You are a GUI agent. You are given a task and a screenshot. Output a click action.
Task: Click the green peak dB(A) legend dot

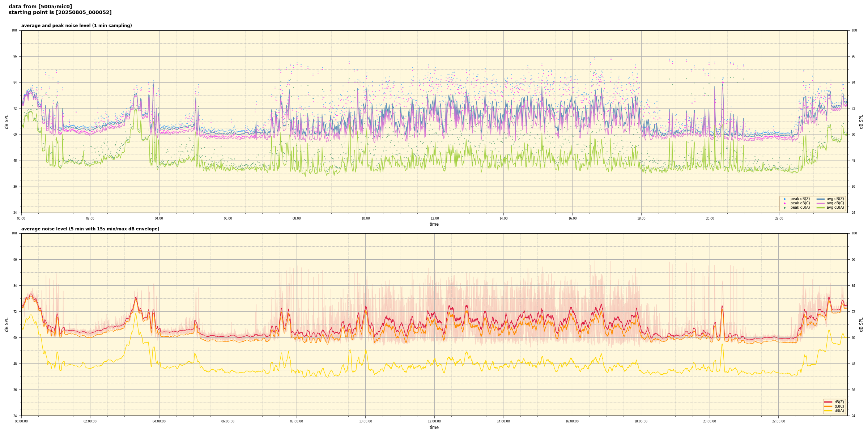click(784, 208)
